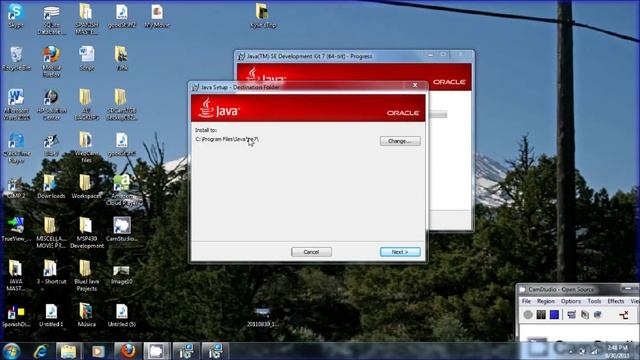Image resolution: width=640 pixels, height=360 pixels.
Task: Open the Untitled (5) audio file
Action: tap(122, 315)
